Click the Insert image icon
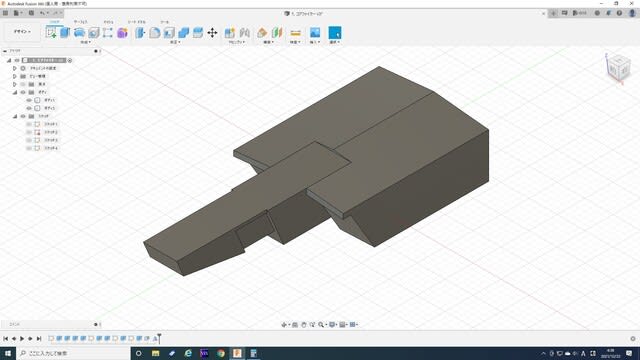 [315, 33]
